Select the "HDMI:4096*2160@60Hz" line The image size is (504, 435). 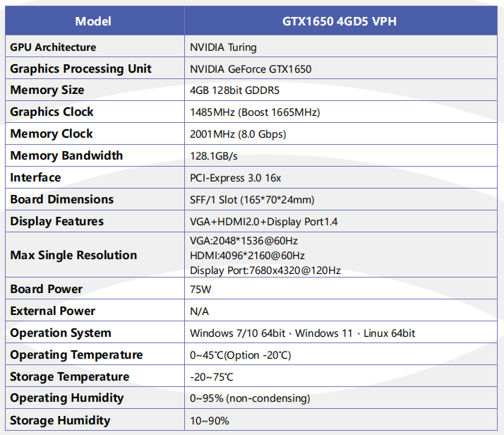(x=248, y=256)
